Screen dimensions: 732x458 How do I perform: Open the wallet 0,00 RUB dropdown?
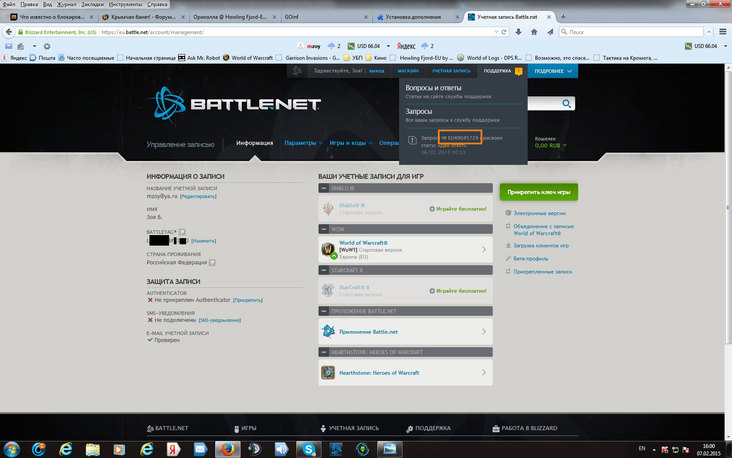(x=551, y=146)
